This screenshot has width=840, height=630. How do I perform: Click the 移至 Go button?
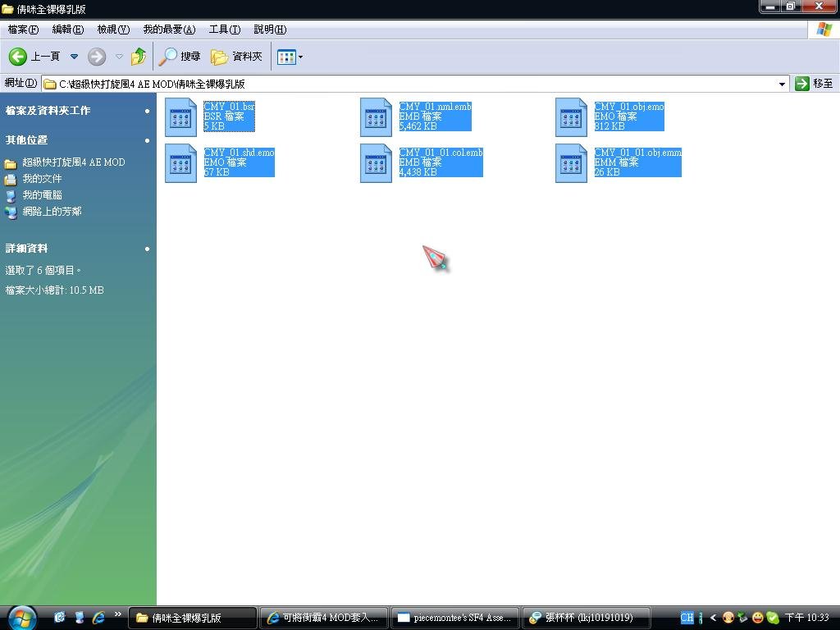click(815, 84)
